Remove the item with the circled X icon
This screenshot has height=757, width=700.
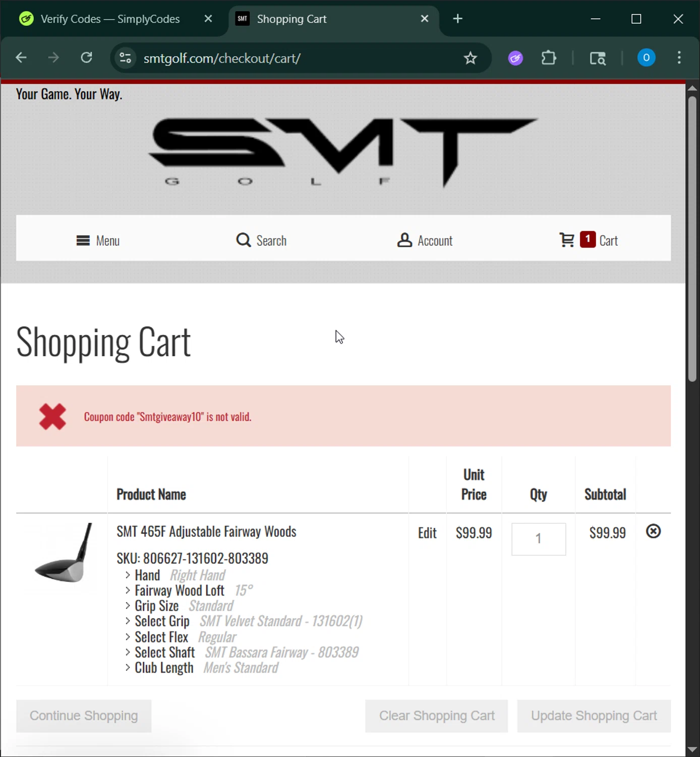click(653, 531)
